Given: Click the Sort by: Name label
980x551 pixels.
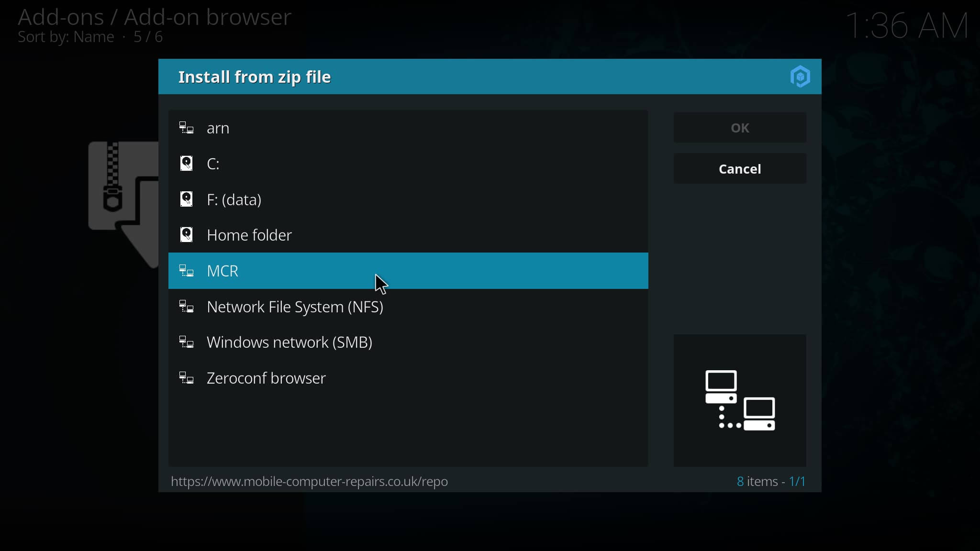Looking at the screenshot, I should coord(66,37).
